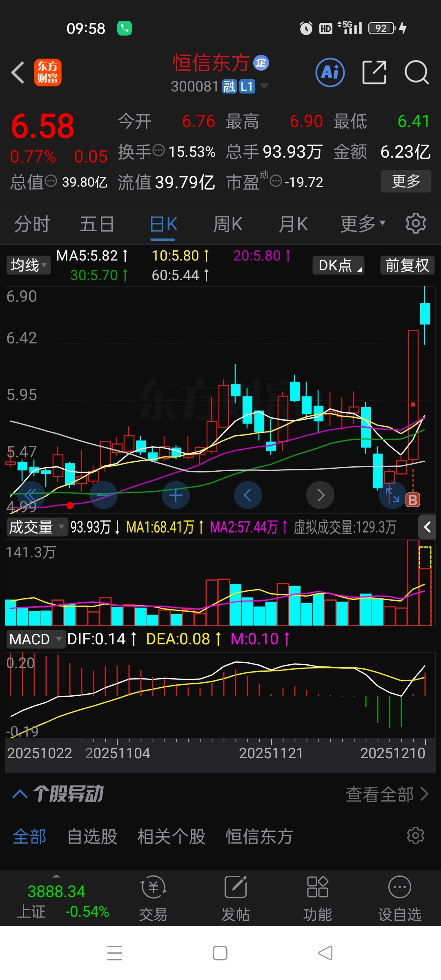Switch to 五日 tab
Viewport: 441px width, 980px height.
[x=97, y=224]
